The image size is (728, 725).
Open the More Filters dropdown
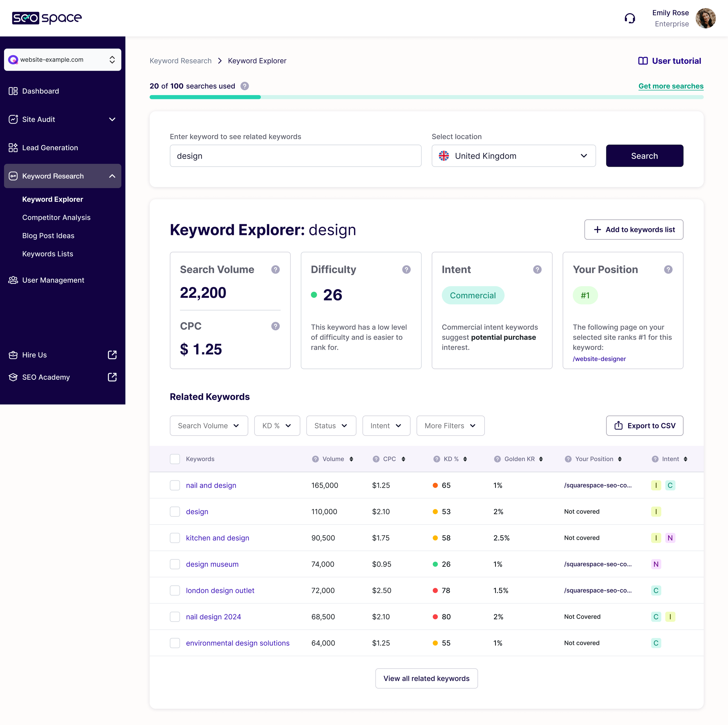point(450,425)
